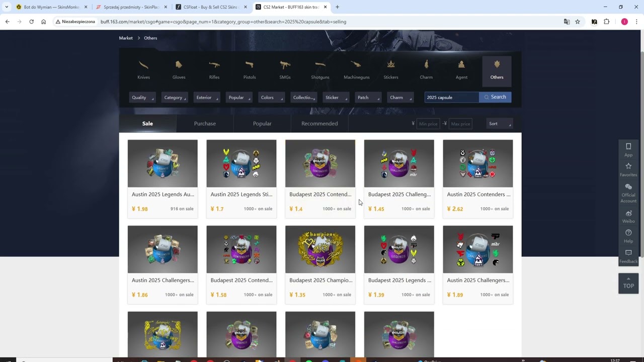
Task: Open the browser extensions puzzle icon
Action: [606, 22]
